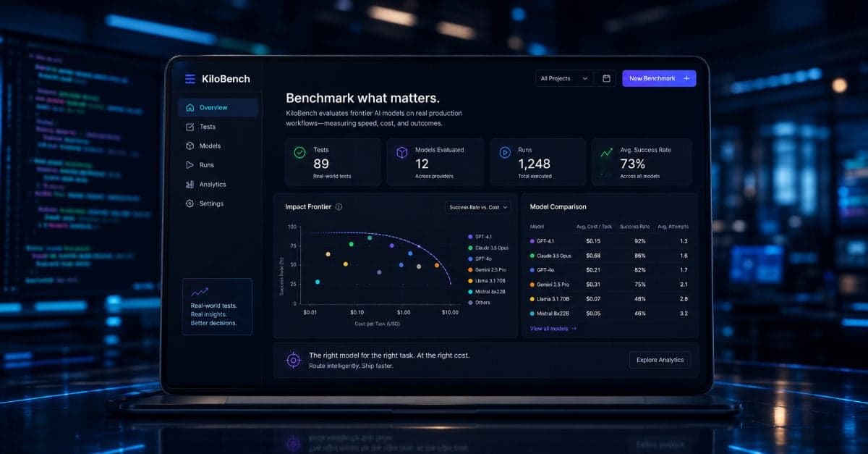This screenshot has width=868, height=454.
Task: Click the 89 tests count value
Action: click(x=321, y=164)
